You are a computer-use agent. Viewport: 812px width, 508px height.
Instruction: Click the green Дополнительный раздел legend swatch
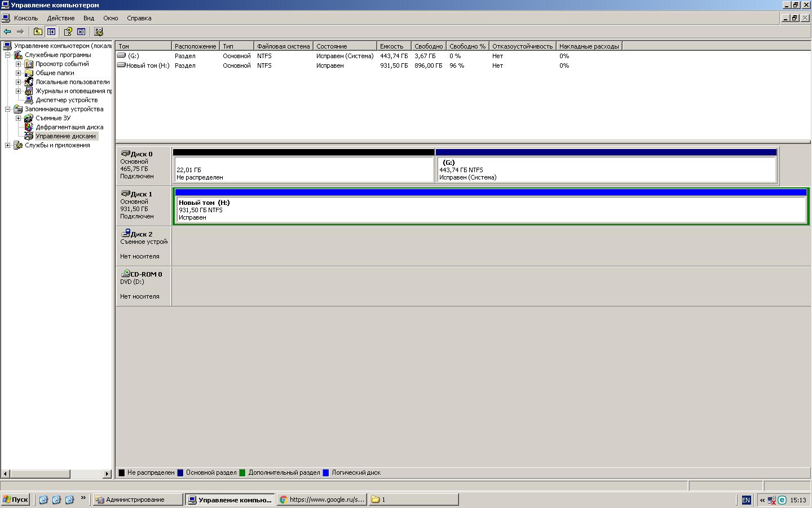(242, 473)
